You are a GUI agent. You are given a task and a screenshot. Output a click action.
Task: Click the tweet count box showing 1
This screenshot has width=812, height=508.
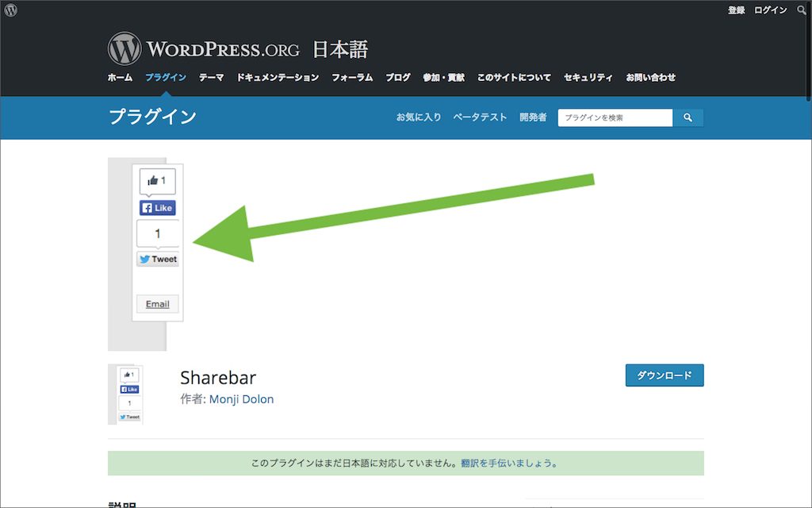[158, 234]
